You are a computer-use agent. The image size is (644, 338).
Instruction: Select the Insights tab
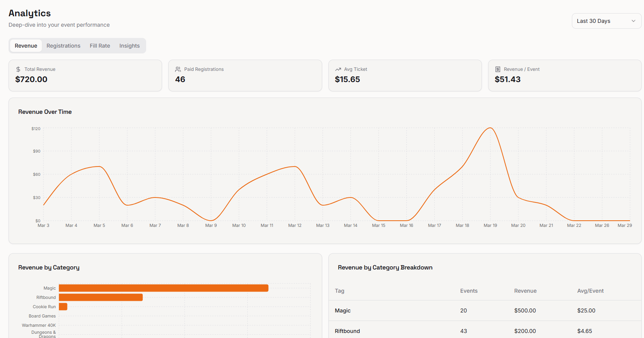pos(129,46)
